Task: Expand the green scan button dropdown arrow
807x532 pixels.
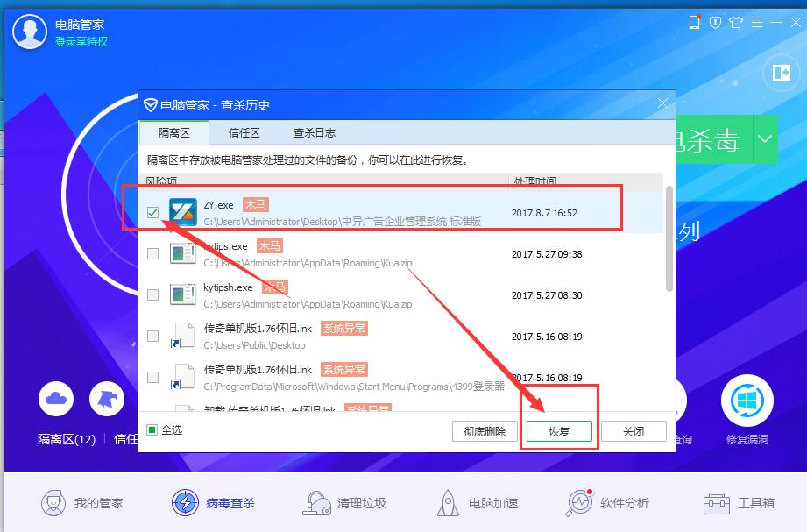Action: tap(765, 139)
